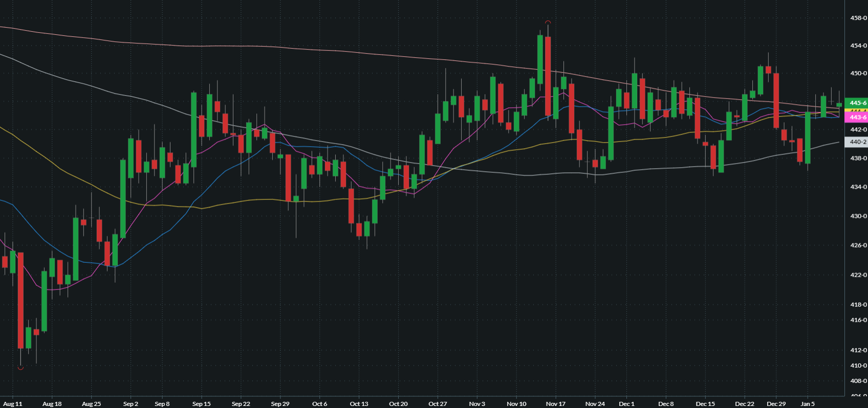
Task: Click the Sep 15 date on the time axis
Action: (201, 404)
